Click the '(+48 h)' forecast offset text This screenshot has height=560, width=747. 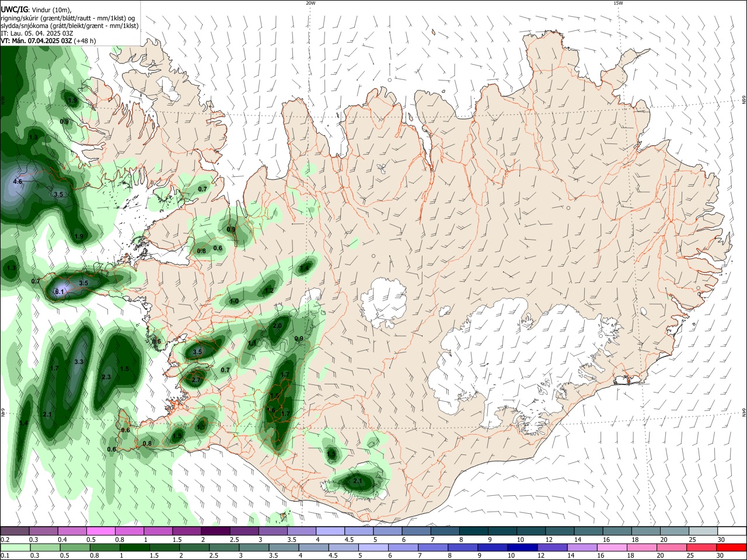[x=85, y=41]
